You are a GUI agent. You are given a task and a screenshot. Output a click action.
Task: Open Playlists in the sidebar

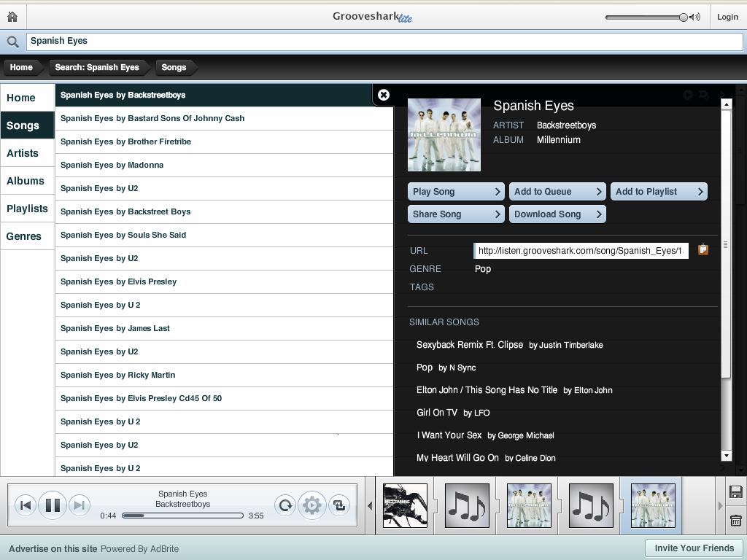click(x=28, y=208)
